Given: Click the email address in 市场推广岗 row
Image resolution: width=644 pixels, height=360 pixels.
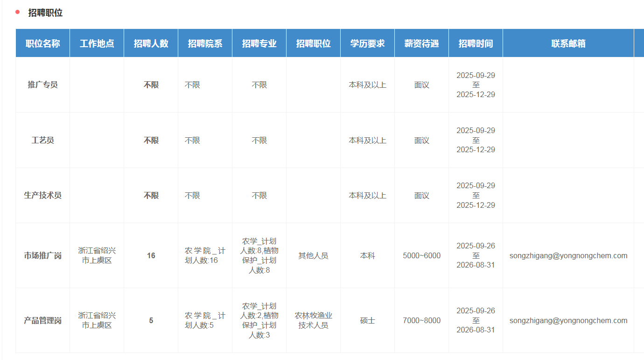Looking at the screenshot, I should tap(568, 255).
